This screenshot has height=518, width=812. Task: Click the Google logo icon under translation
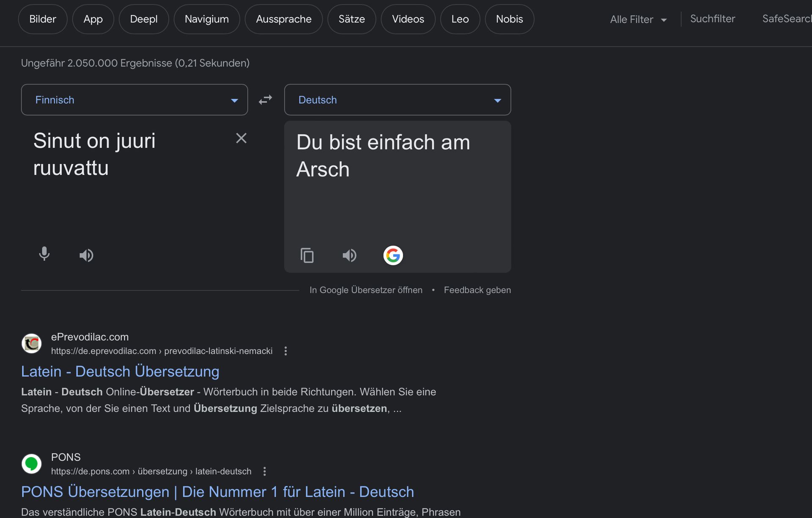[393, 255]
